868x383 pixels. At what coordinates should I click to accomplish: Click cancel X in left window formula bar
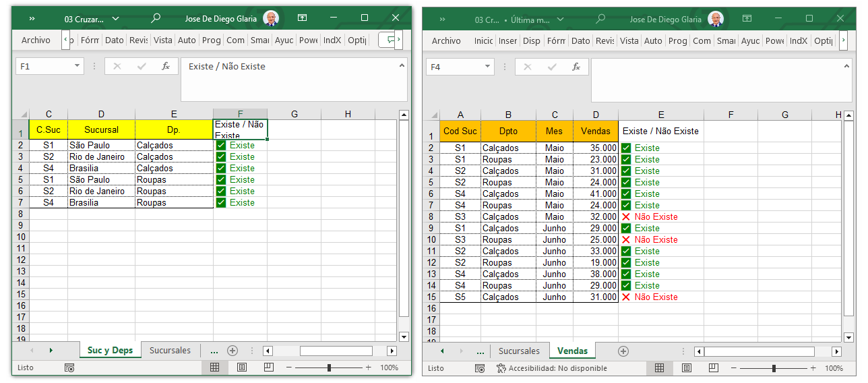pos(117,66)
